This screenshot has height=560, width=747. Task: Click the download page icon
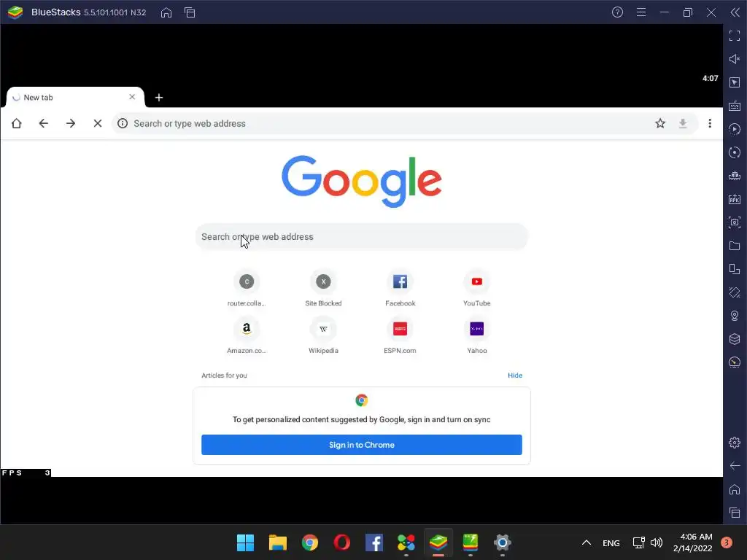pos(683,123)
